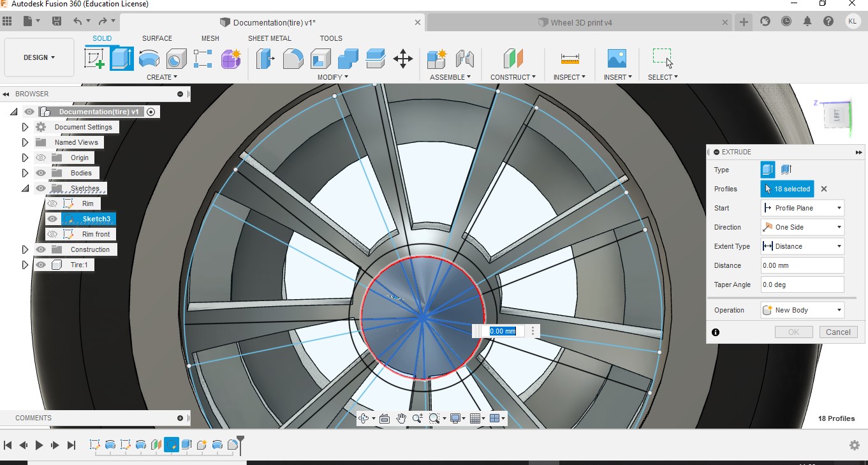Open the Operation dropdown set to New Body
This screenshot has width=868, height=465.
pyautogui.click(x=802, y=310)
